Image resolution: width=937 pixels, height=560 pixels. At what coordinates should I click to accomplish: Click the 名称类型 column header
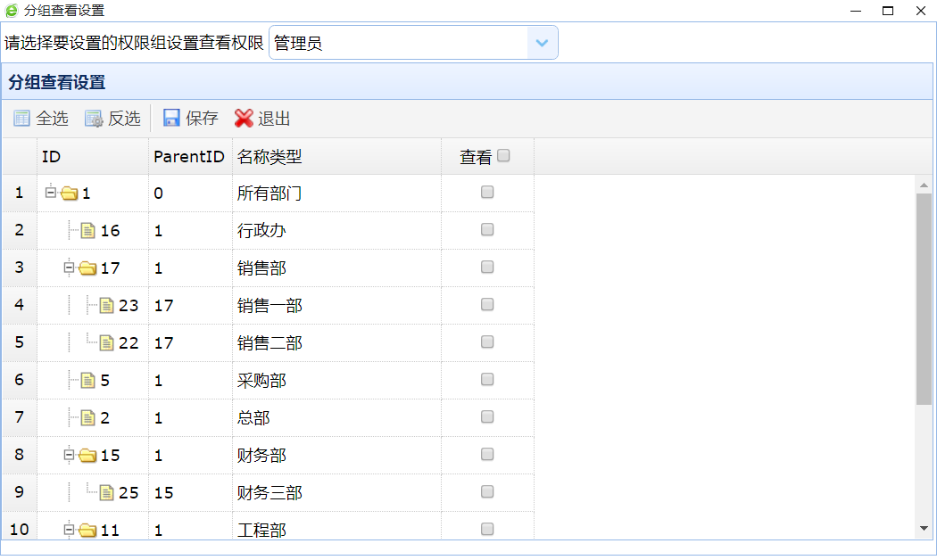[x=269, y=157]
